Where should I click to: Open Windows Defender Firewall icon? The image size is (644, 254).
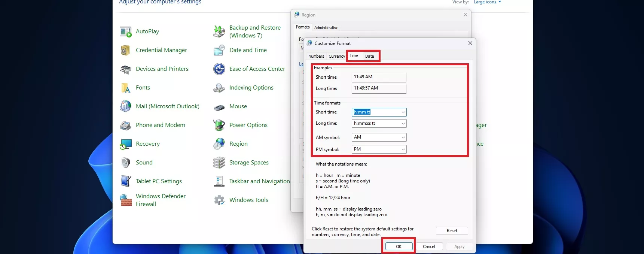126,200
